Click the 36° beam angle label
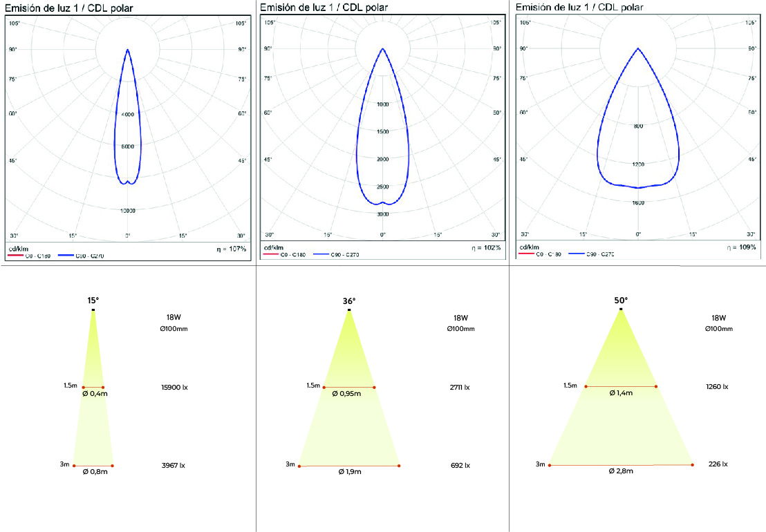Image resolution: width=766 pixels, height=532 pixels. pos(349,301)
